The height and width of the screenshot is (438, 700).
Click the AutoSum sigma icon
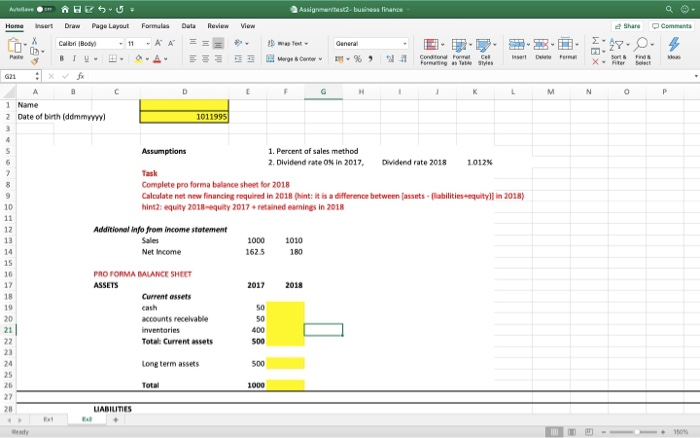[596, 41]
